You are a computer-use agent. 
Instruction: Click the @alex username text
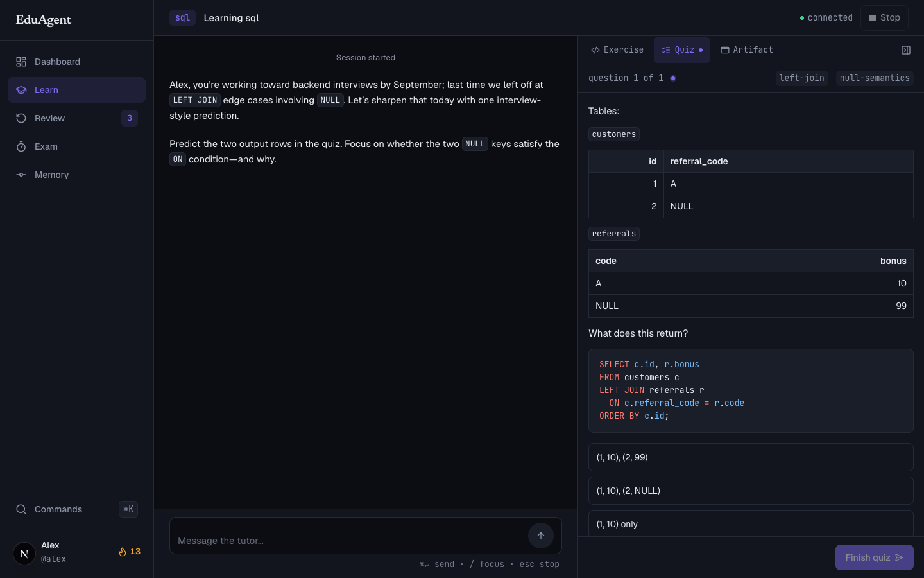[53, 559]
